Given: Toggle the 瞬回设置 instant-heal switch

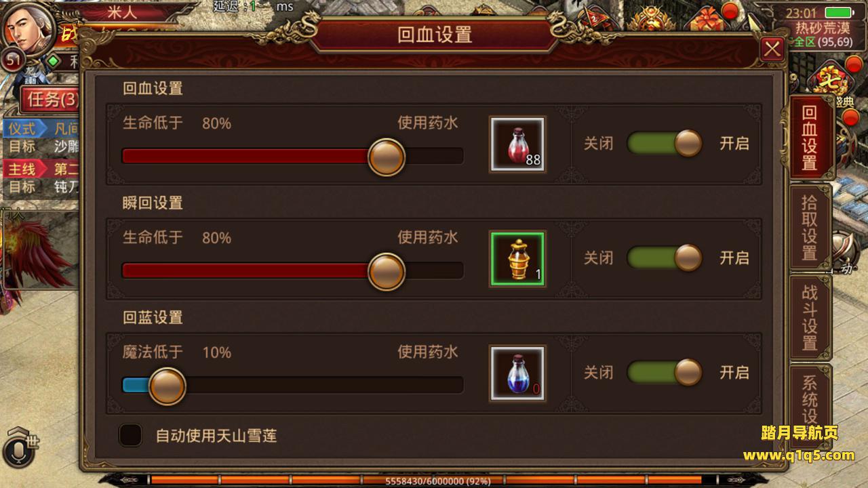Looking at the screenshot, I should [665, 258].
